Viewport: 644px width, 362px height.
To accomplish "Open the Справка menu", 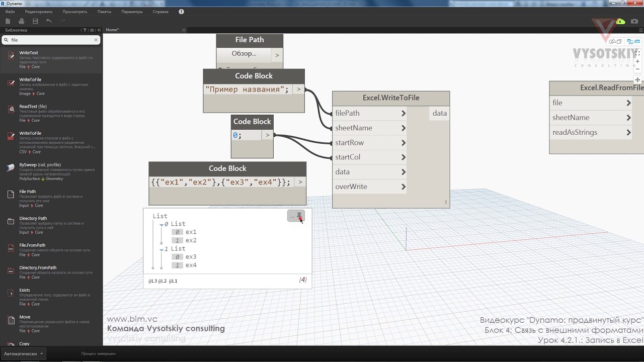I will pyautogui.click(x=160, y=12).
